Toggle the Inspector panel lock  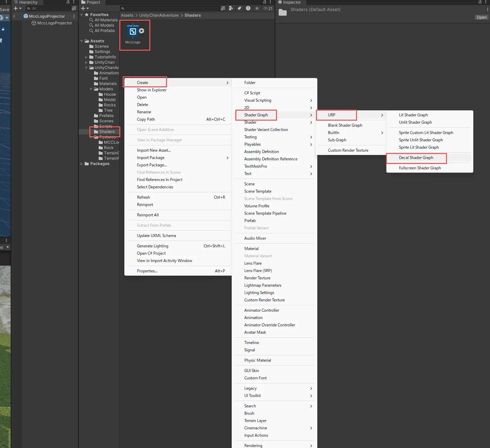point(480,2)
